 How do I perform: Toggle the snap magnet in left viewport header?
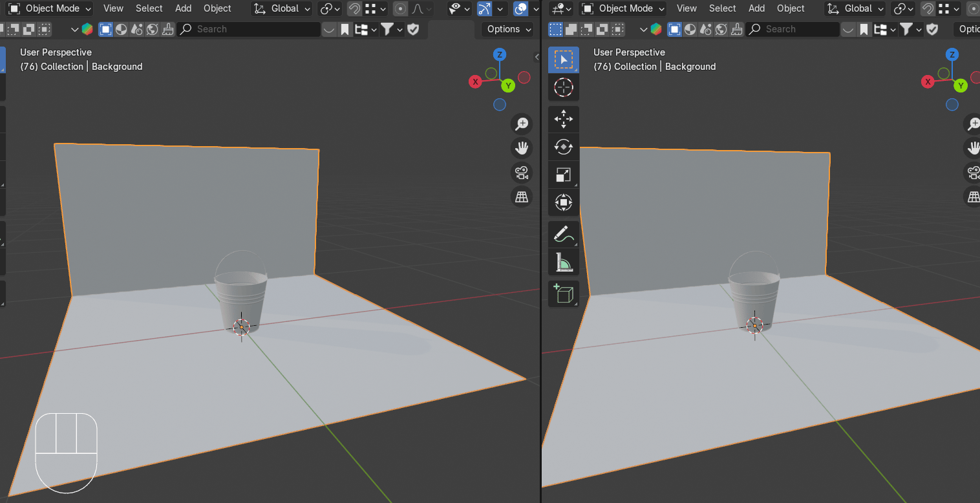pyautogui.click(x=354, y=9)
